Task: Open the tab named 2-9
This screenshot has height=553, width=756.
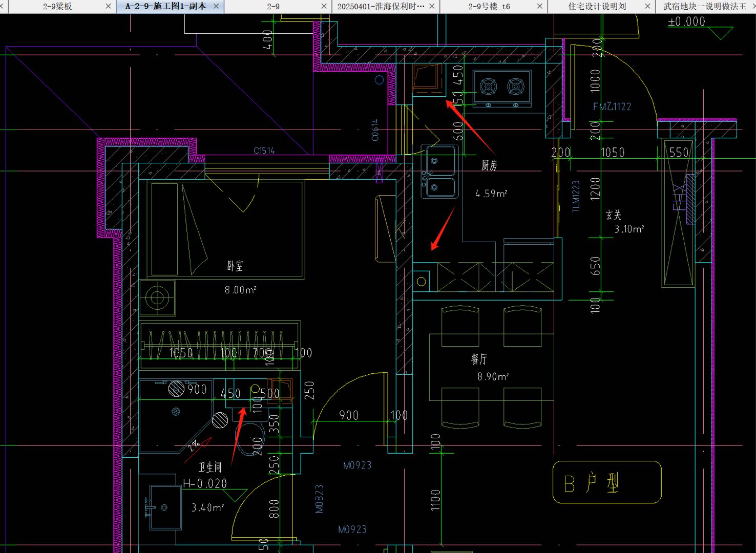Action: point(274,7)
